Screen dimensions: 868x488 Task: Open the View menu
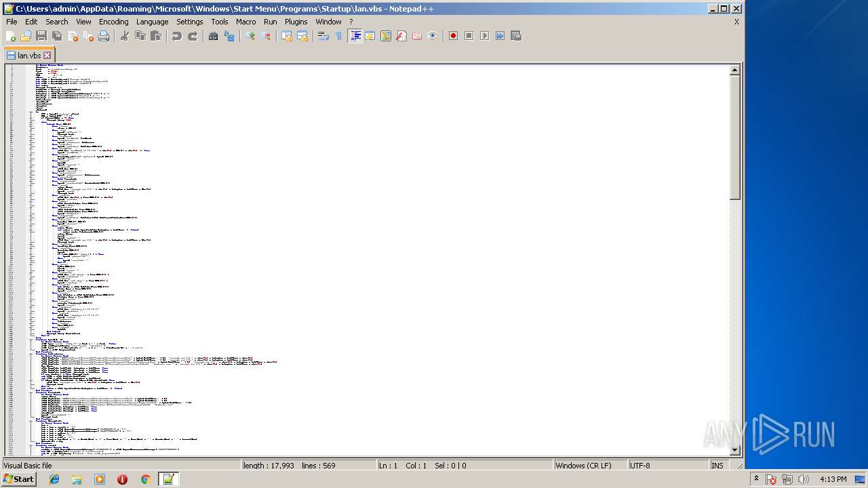tap(83, 22)
